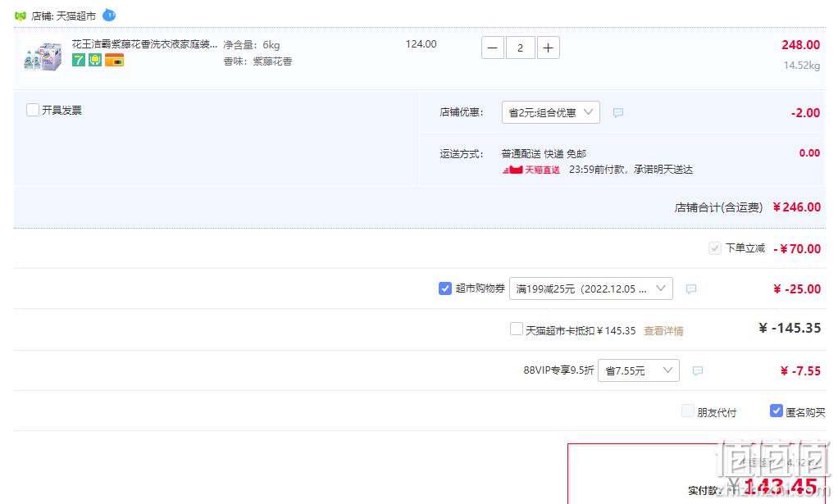Click the store discount amount -2.00
Viewport: 838px width, 504px height.
(x=805, y=112)
